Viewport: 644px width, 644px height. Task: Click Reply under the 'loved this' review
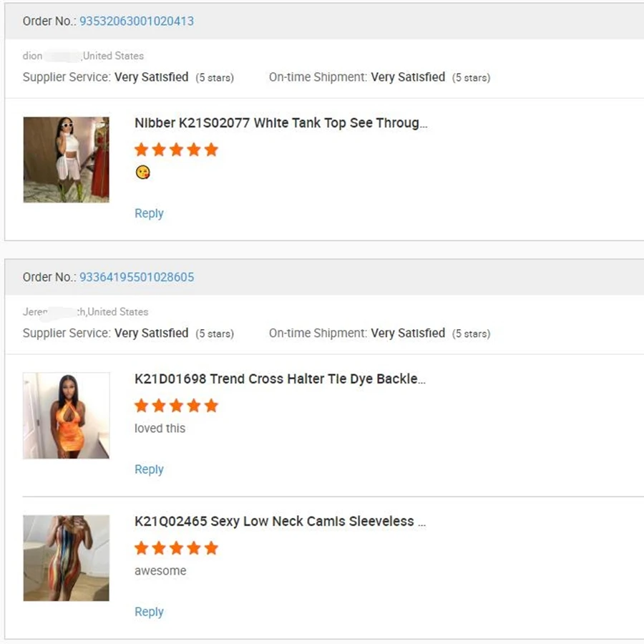tap(149, 469)
